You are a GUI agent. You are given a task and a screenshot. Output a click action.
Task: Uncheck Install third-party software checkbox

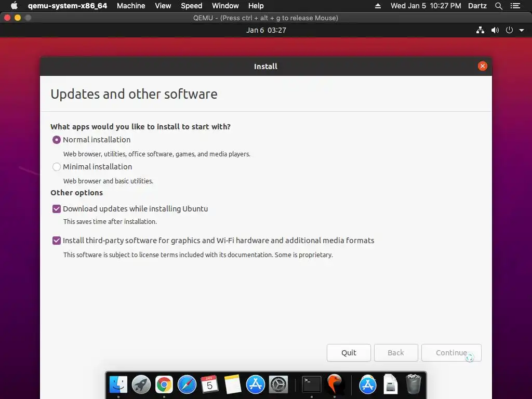(x=57, y=241)
